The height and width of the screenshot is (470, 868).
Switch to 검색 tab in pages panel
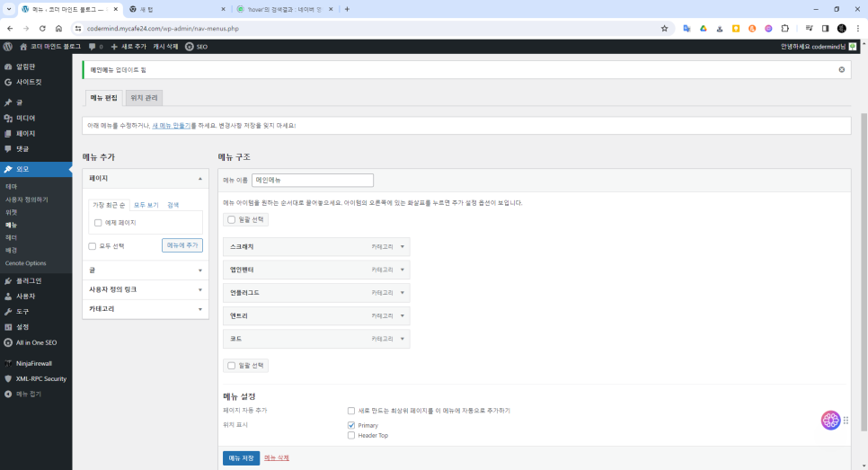point(173,206)
